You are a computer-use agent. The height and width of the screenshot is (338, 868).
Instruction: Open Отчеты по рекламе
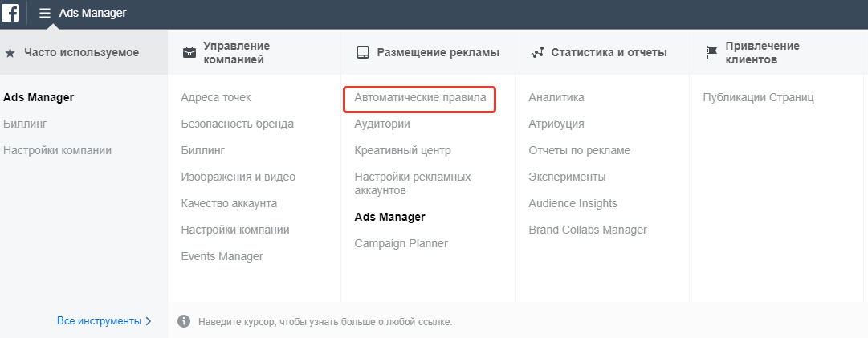[x=579, y=150]
